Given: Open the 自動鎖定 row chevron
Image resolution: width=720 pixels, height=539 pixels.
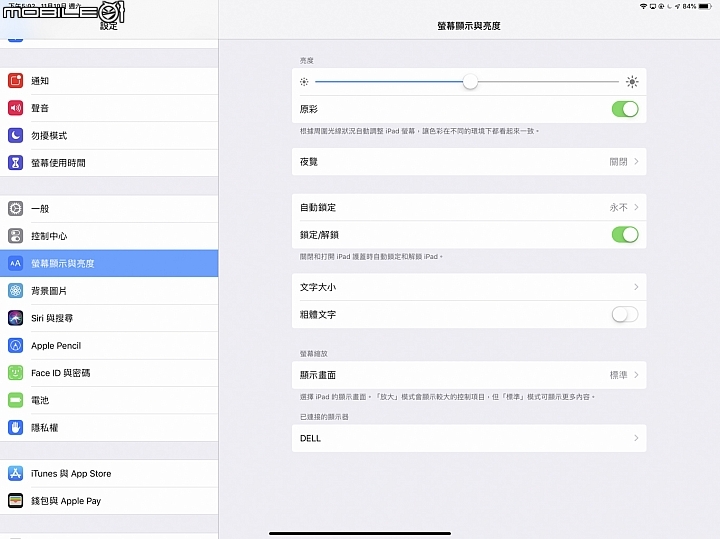Looking at the screenshot, I should 636,207.
